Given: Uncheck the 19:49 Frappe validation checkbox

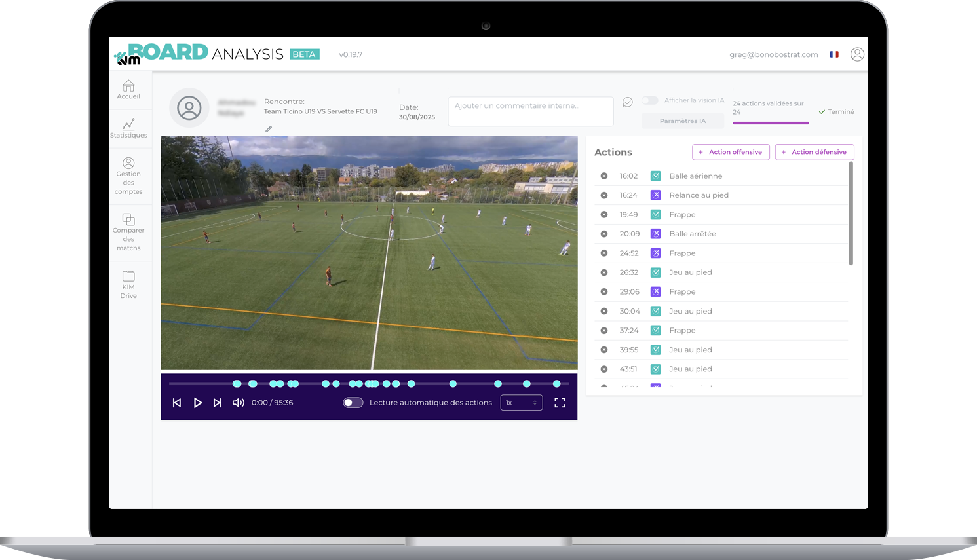Looking at the screenshot, I should coord(655,215).
